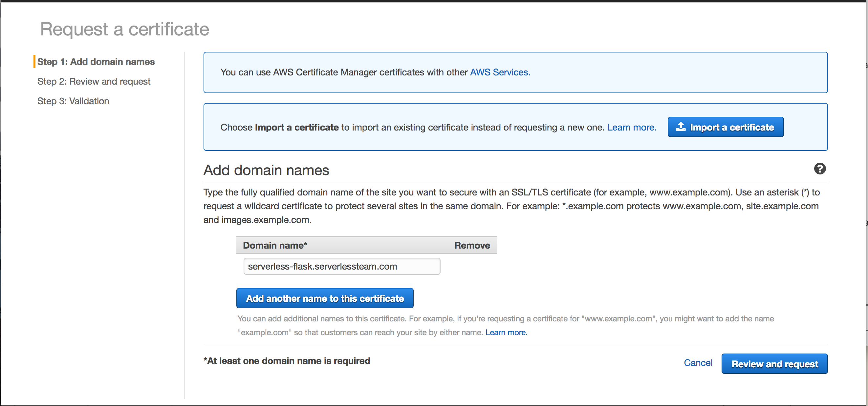Click Learn more about importing certificates

[631, 127]
